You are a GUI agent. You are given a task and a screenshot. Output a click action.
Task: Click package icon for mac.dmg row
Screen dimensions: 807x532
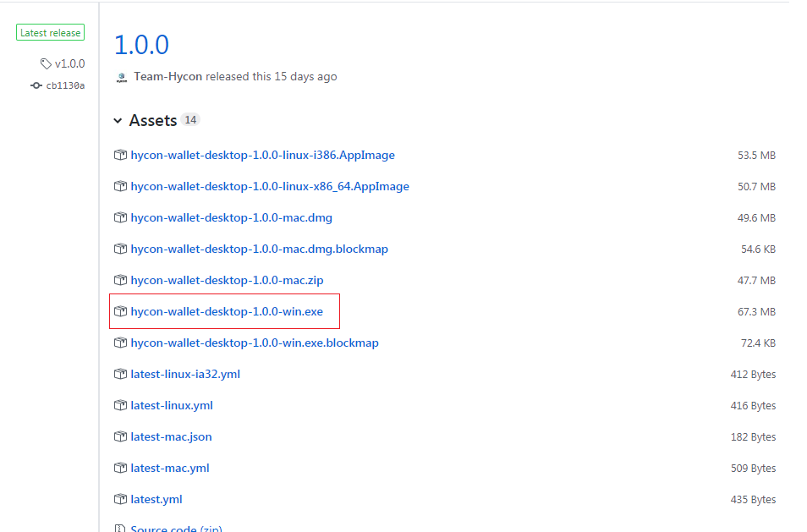click(x=120, y=217)
